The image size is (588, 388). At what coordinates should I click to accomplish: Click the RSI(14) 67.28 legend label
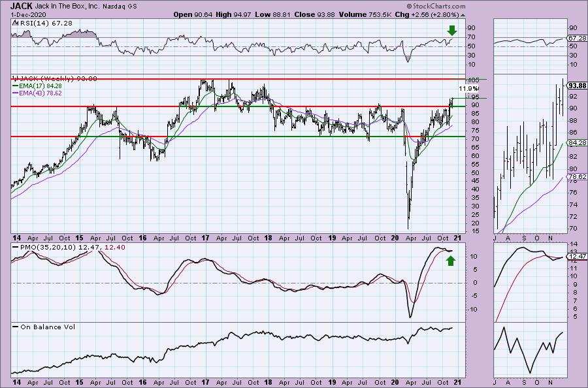[45, 24]
